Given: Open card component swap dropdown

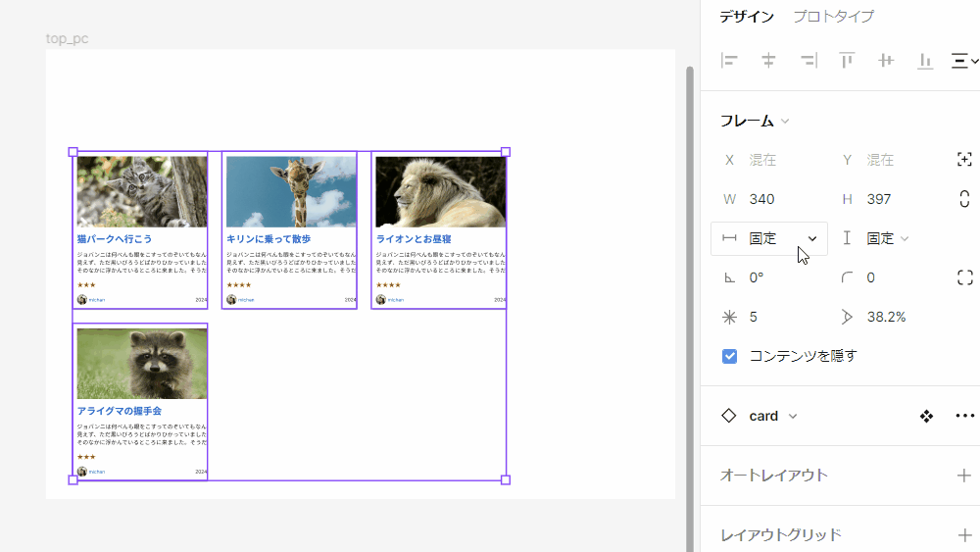Looking at the screenshot, I should (x=793, y=417).
